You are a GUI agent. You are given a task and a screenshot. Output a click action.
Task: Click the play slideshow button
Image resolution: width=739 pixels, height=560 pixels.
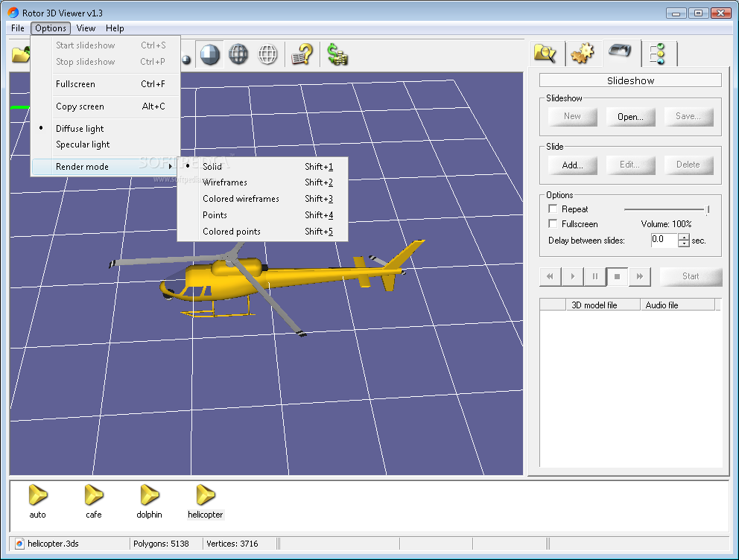coord(573,276)
